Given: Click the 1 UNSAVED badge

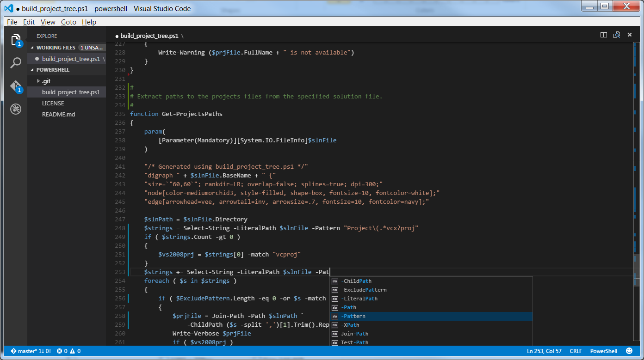Looking at the screenshot, I should (91, 48).
